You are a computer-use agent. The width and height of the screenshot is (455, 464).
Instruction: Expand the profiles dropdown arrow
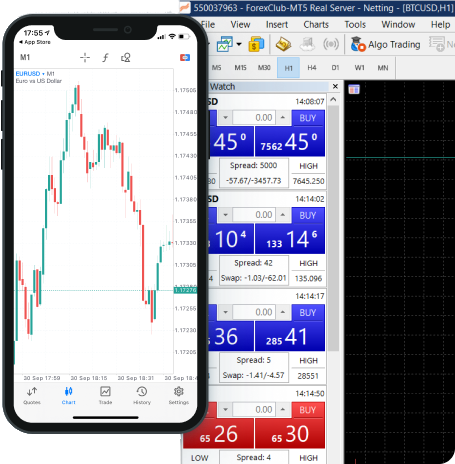239,44
